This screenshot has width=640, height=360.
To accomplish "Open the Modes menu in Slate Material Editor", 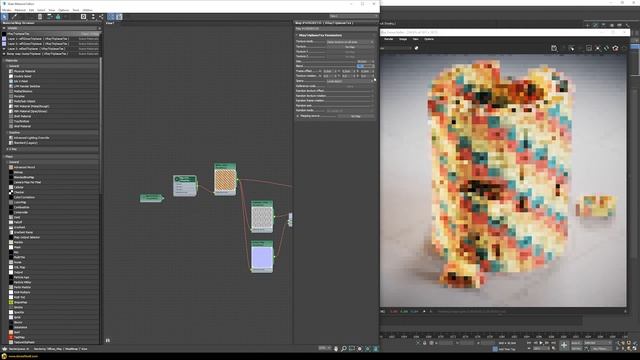I will (7, 10).
